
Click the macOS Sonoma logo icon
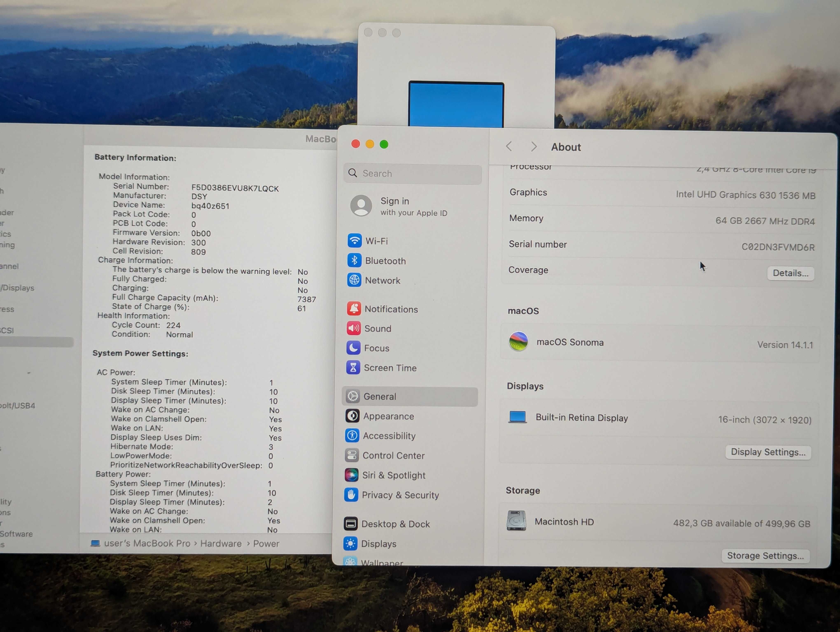tap(518, 341)
